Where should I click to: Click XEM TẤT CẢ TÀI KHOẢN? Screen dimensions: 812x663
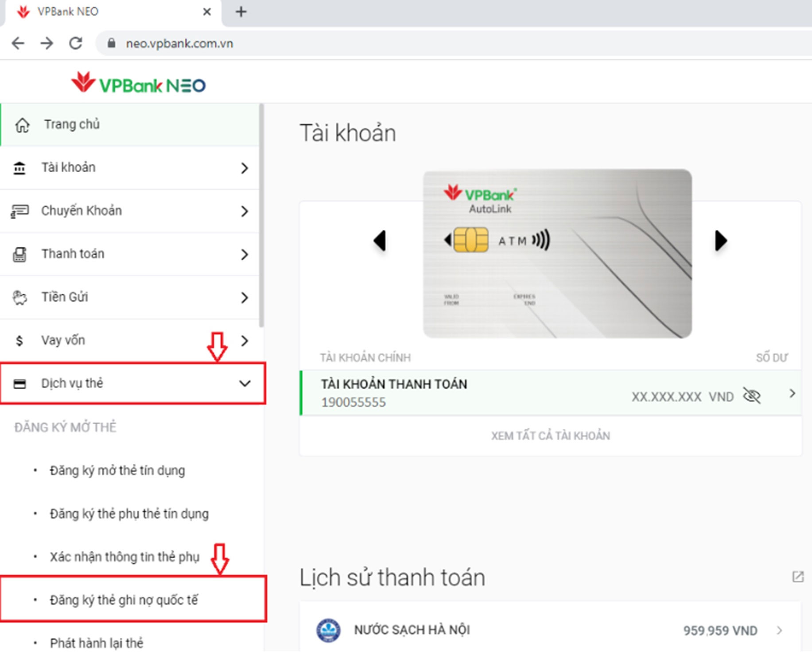[550, 435]
